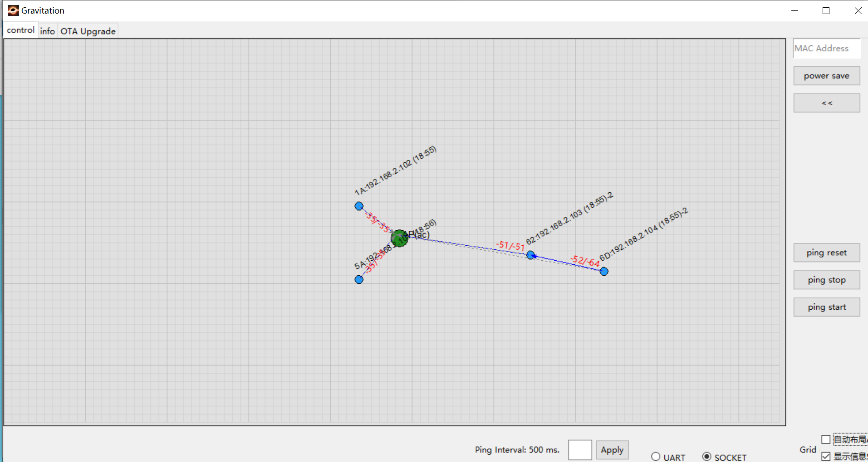The image size is (868, 462).
Task: Uncheck the 显示信息 show info checkbox
Action: point(826,456)
